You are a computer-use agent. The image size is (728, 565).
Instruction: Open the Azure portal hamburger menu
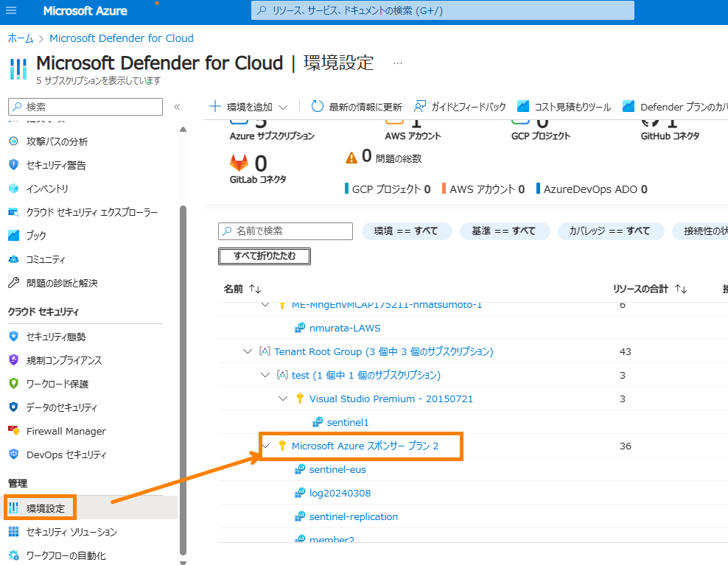pyautogui.click(x=11, y=10)
